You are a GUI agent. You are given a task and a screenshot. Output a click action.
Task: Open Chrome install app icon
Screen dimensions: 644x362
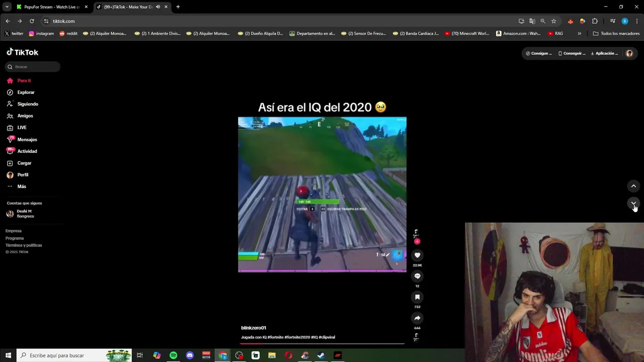tap(521, 21)
